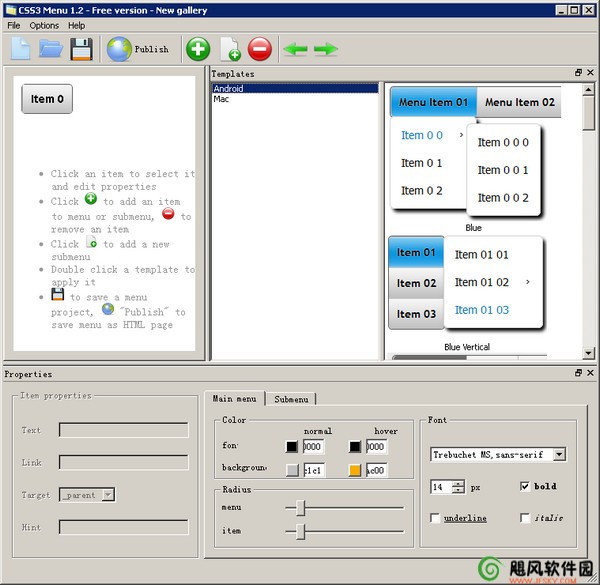Click the item Link input field
Viewport: 600px width, 585px height.
pyautogui.click(x=124, y=462)
